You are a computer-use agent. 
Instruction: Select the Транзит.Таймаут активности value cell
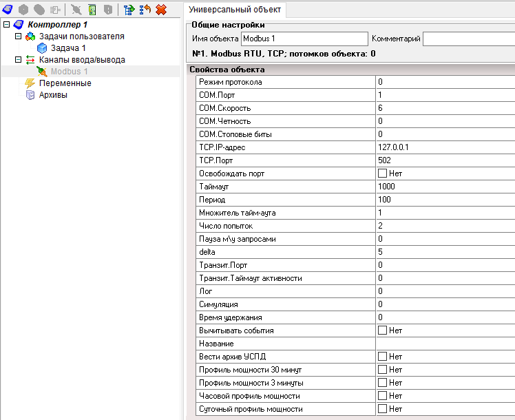coord(445,278)
